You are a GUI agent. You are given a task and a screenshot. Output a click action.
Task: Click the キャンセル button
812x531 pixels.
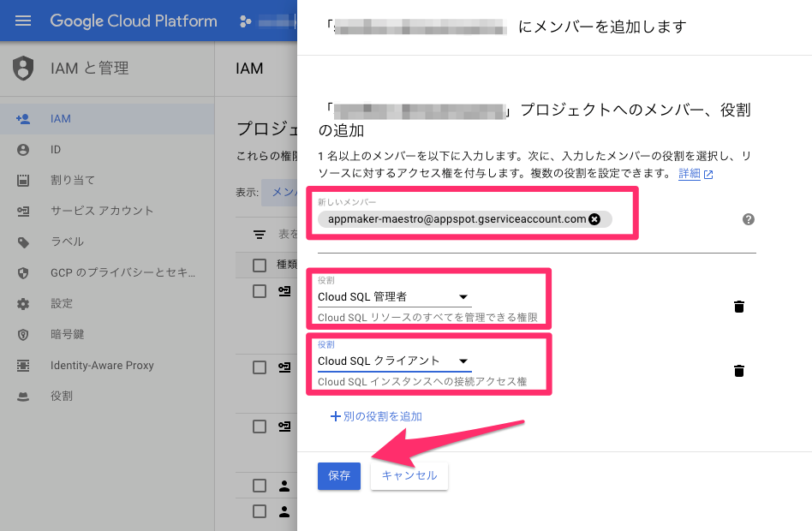point(409,475)
